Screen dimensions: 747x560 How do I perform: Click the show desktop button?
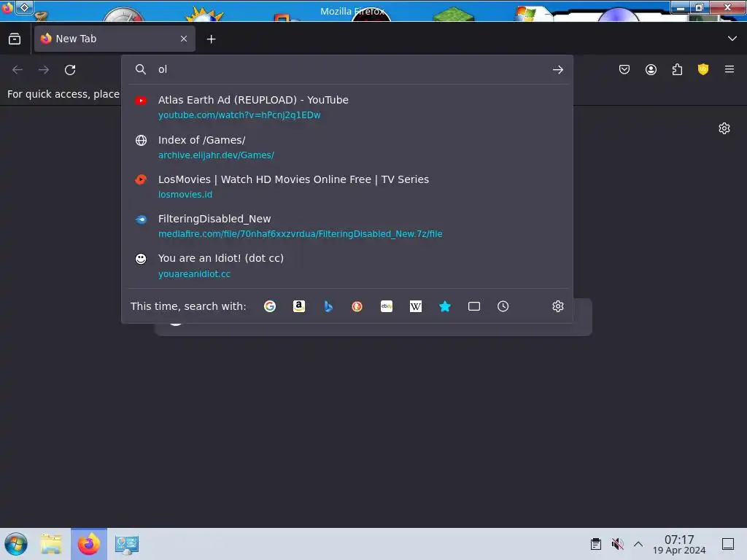coord(728,544)
